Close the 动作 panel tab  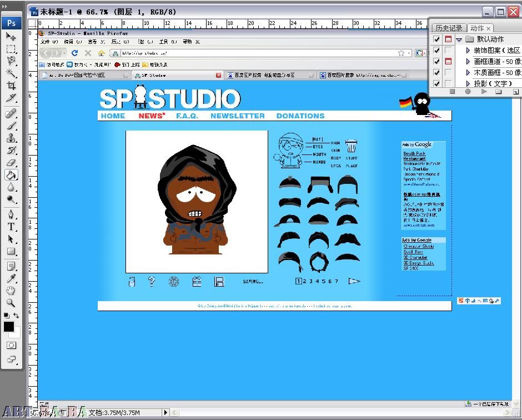tap(488, 28)
